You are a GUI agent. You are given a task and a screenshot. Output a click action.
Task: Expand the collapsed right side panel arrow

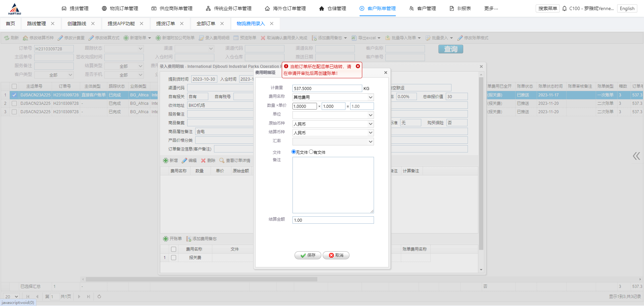tap(636, 156)
